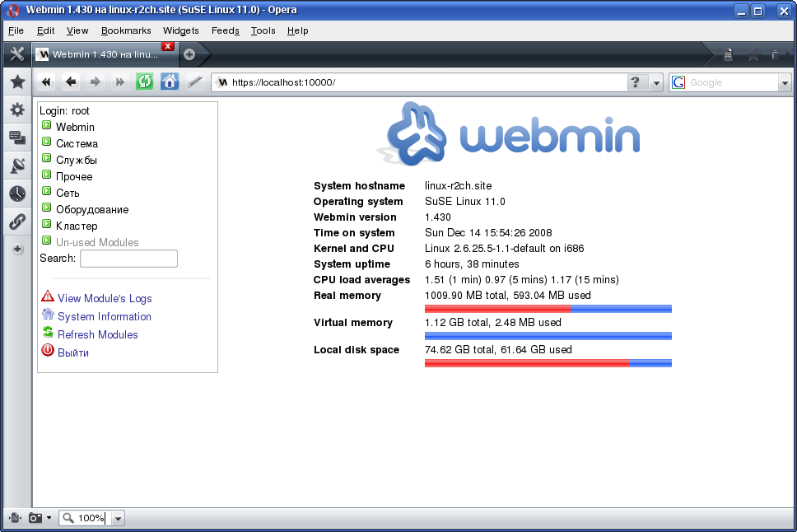Open the Edit menu
Viewport: 797px width, 532px height.
46,30
